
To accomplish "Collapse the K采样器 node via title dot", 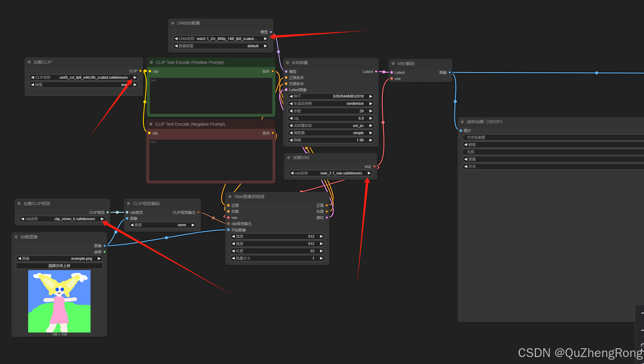I will click(x=288, y=63).
